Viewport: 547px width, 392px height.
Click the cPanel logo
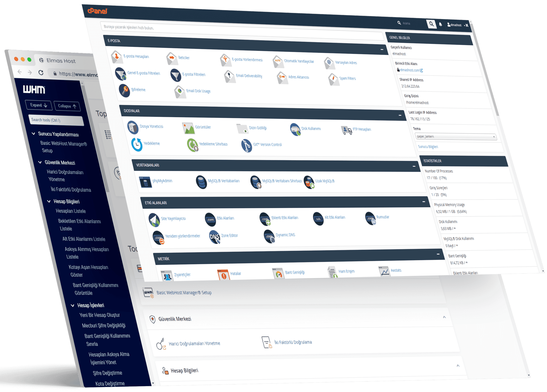click(x=97, y=11)
